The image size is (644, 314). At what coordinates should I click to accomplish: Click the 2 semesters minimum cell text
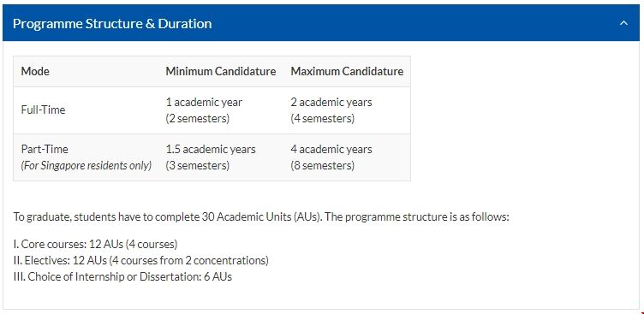click(198, 119)
